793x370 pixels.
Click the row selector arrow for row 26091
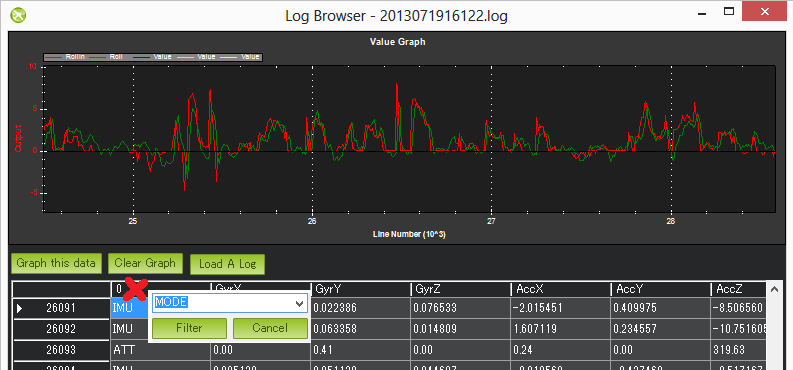coord(20,308)
